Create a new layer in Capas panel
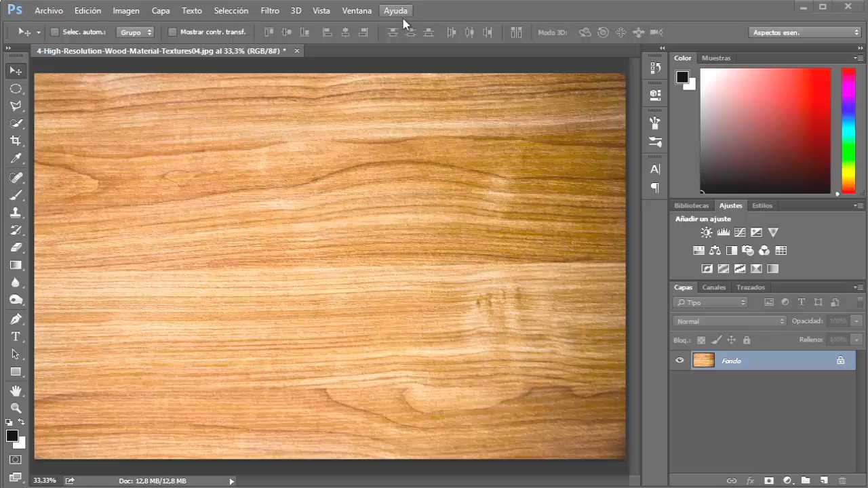868x488 pixels. click(x=824, y=481)
